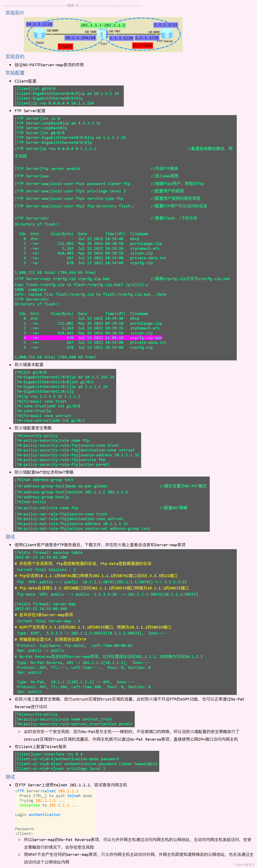Screen dimensions: 257x868
Task: Click the 3.3.3.3/32 address label
Action: click(x=165, y=25)
